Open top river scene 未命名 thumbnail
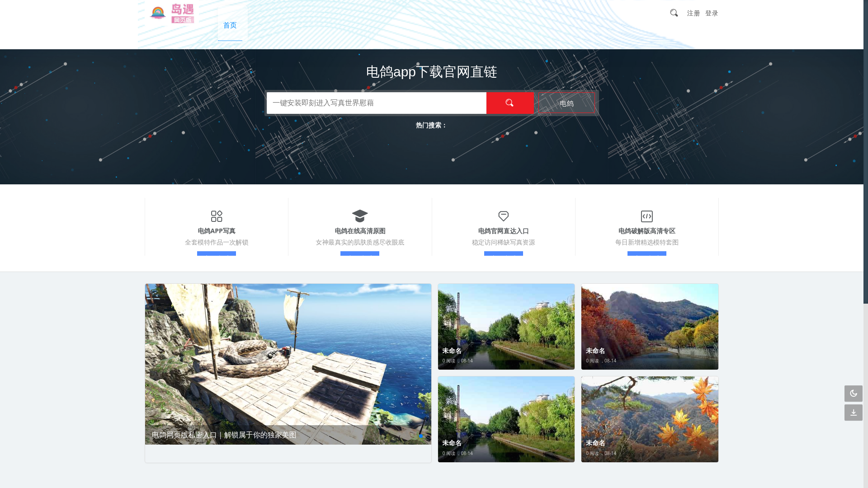The width and height of the screenshot is (868, 488). (506, 327)
